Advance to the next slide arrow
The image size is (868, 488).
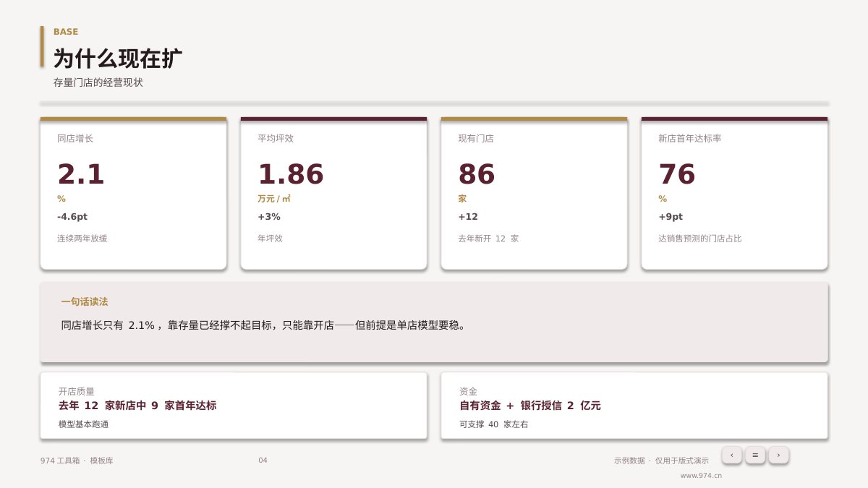coord(778,455)
